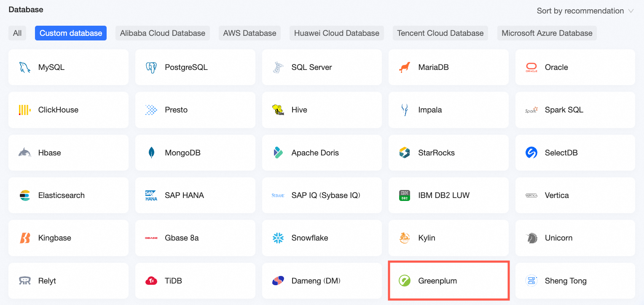The width and height of the screenshot is (644, 305).
Task: Choose the MySQL label text
Action: point(51,67)
